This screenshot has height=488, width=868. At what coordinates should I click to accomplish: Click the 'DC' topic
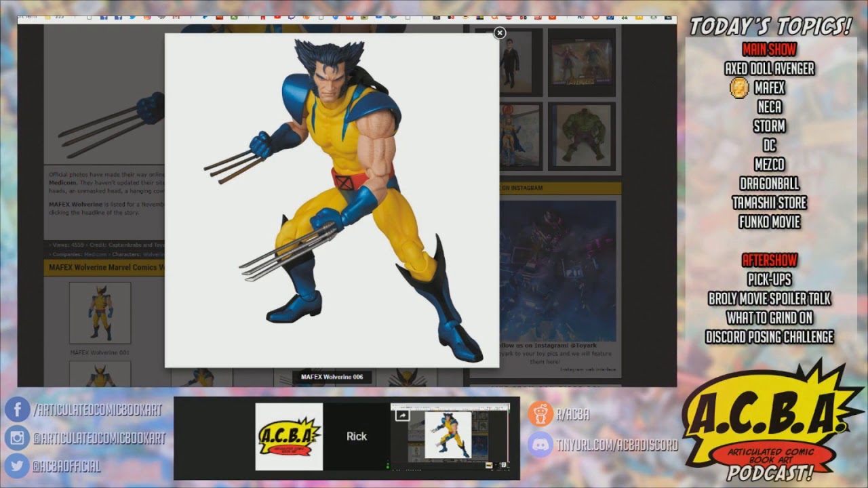tap(769, 145)
